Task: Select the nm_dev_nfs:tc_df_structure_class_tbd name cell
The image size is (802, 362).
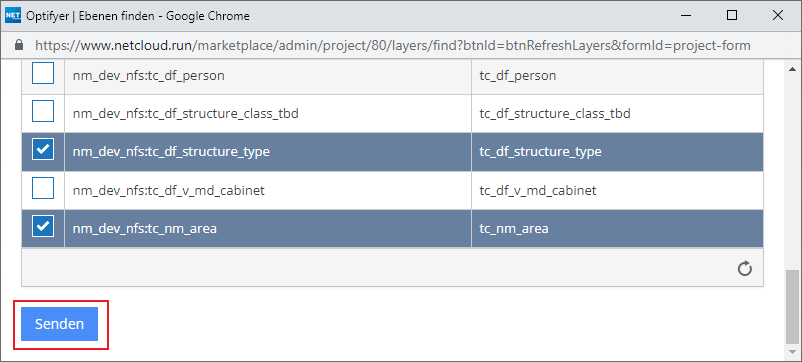Action: [x=268, y=114]
